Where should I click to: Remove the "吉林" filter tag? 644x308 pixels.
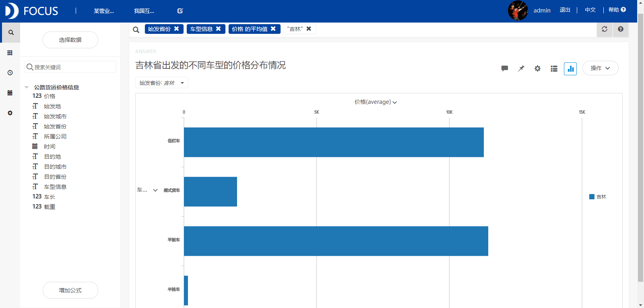[x=309, y=29]
